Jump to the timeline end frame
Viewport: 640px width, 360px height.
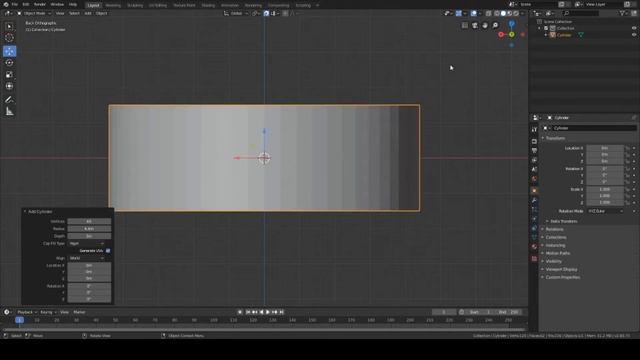[282, 312]
